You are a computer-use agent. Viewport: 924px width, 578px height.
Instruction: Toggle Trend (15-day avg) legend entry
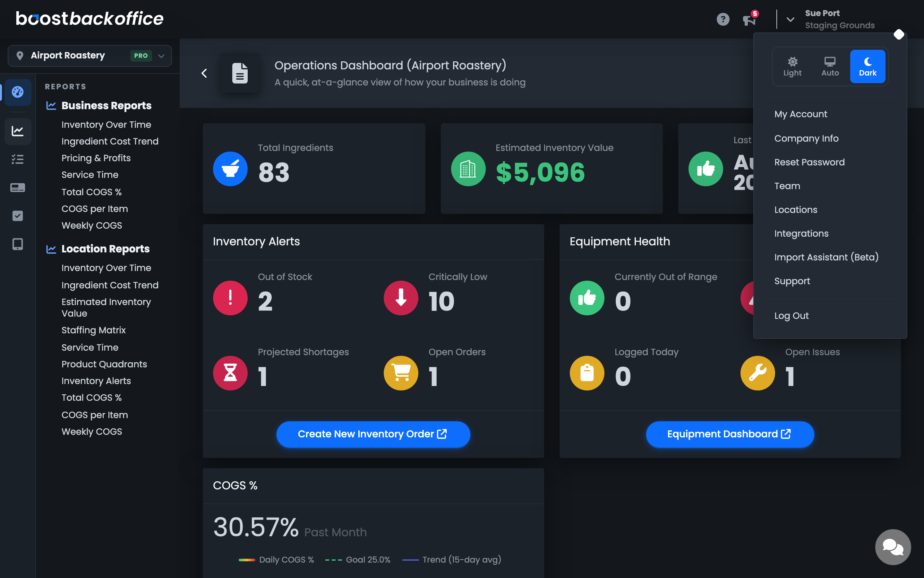(x=452, y=560)
